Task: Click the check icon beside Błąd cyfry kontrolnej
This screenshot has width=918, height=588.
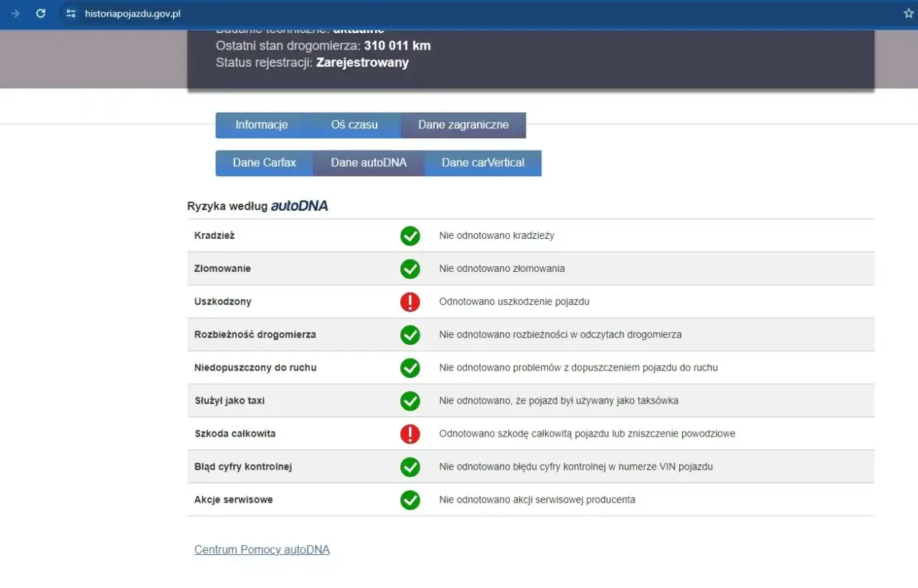Action: click(410, 466)
